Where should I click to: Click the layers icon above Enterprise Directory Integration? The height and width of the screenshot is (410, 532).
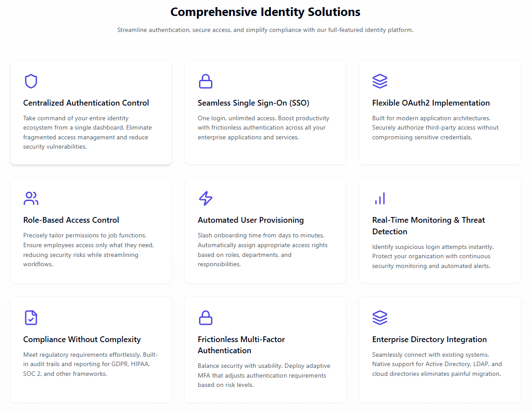[380, 318]
